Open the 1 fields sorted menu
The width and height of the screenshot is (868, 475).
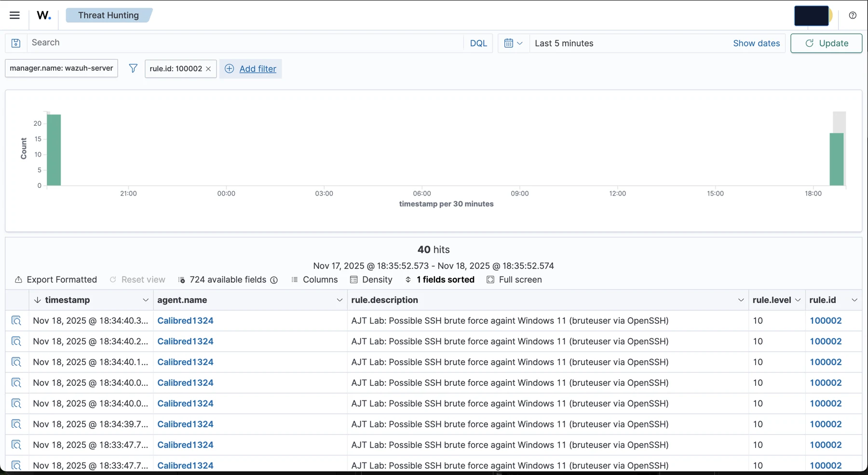pos(439,280)
